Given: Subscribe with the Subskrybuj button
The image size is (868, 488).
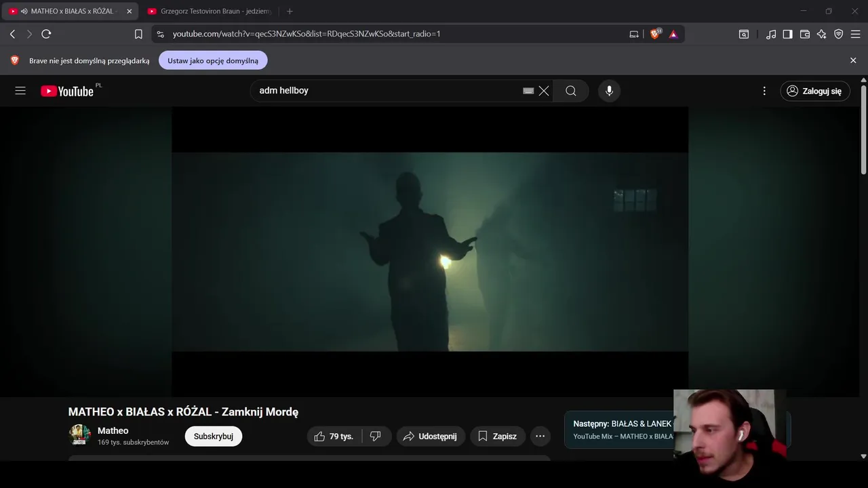Looking at the screenshot, I should [x=214, y=436].
